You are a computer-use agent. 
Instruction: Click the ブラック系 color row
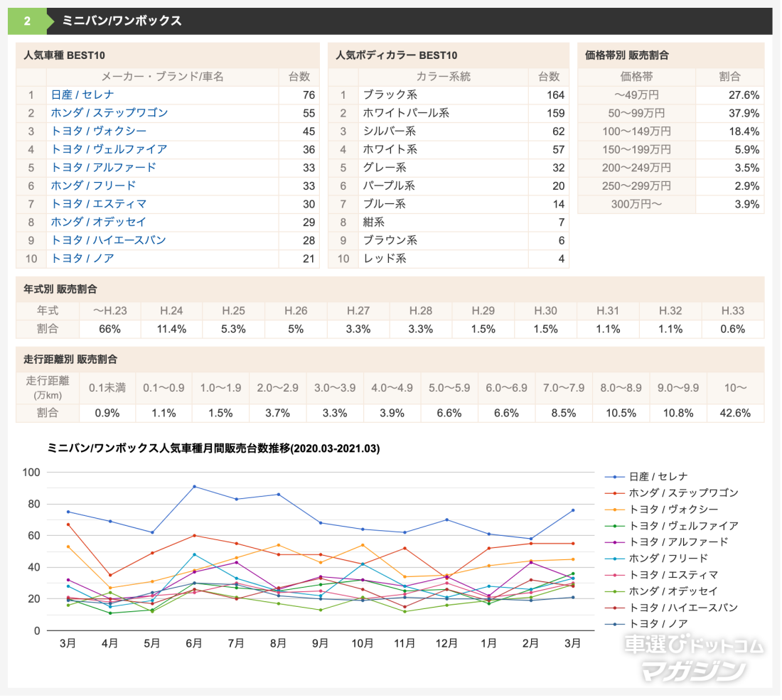click(449, 95)
